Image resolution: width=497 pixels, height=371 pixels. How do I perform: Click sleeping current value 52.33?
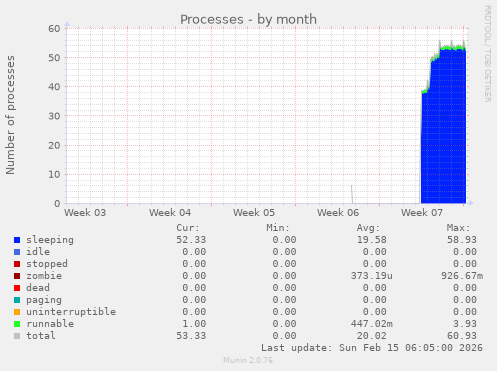click(x=191, y=240)
